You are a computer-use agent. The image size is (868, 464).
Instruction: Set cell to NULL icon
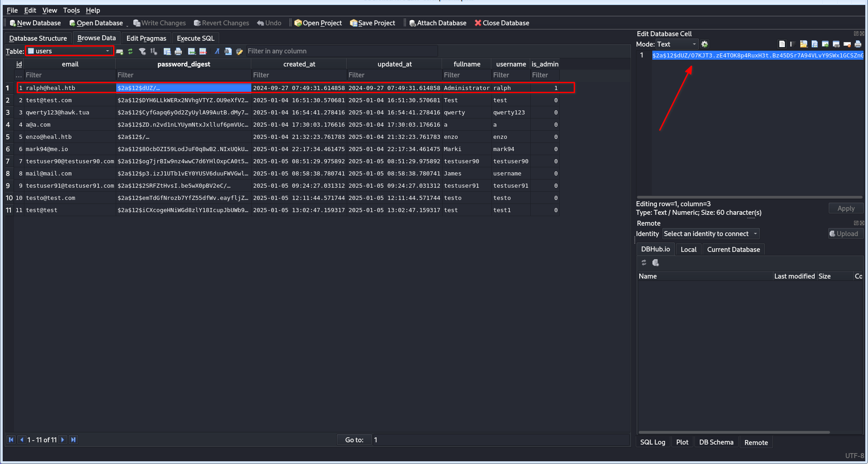847,44
